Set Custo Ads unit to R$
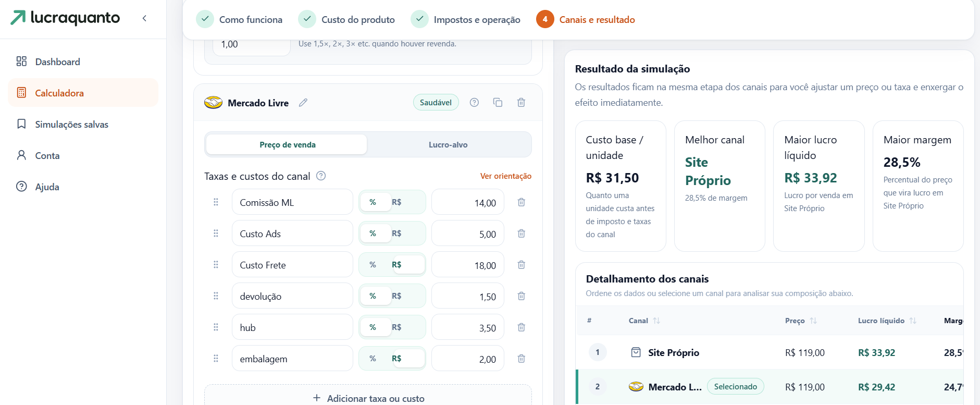The height and width of the screenshot is (405, 980). tap(396, 233)
